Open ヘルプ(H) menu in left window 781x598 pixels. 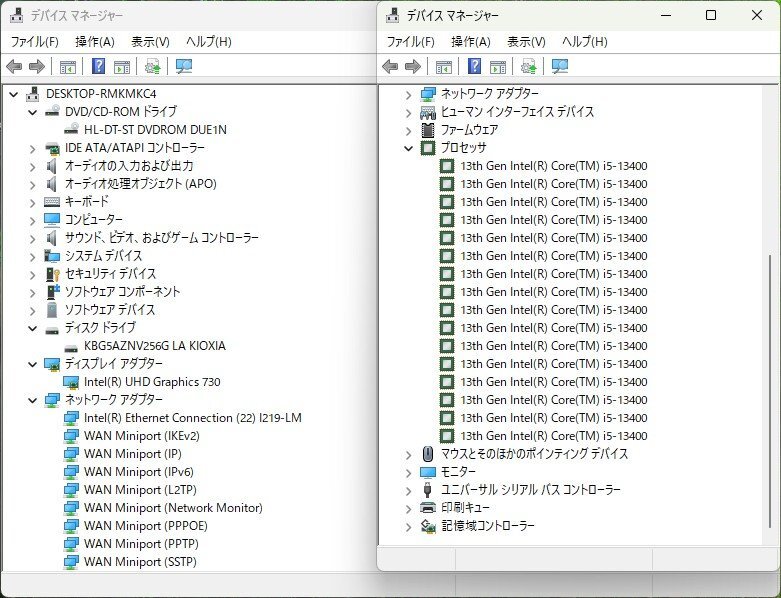coord(209,42)
